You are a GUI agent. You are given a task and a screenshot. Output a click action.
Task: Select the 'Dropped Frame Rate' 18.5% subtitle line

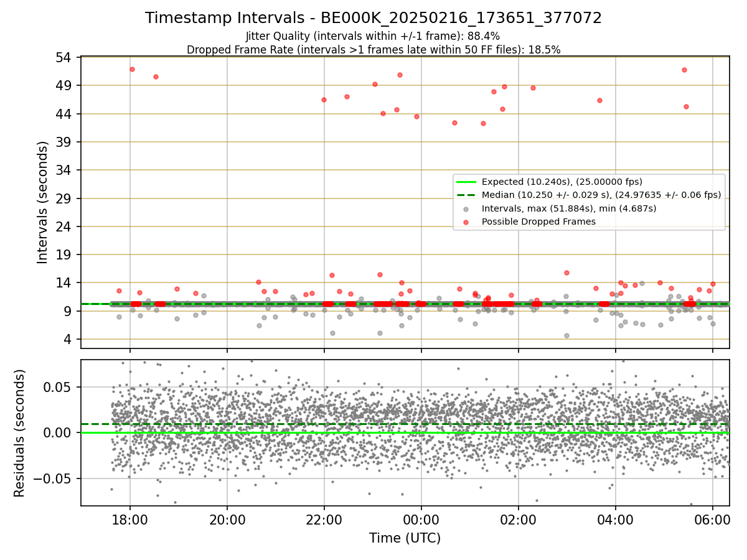(374, 50)
